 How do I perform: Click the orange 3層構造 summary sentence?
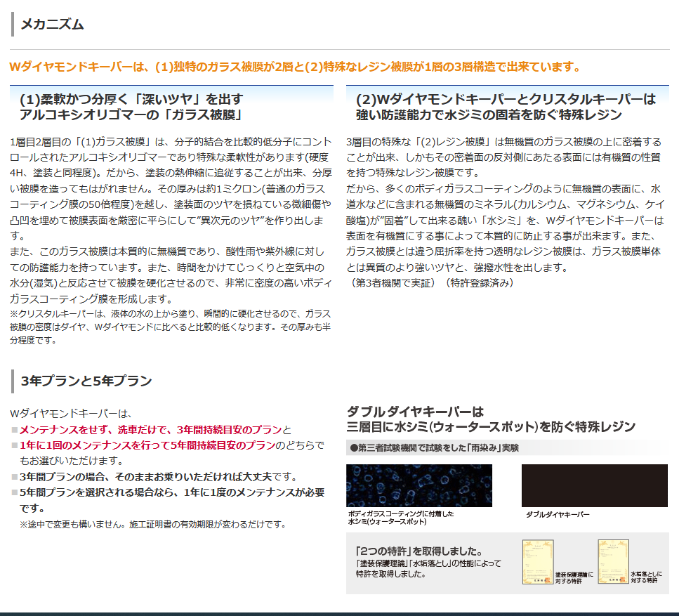[x=295, y=67]
